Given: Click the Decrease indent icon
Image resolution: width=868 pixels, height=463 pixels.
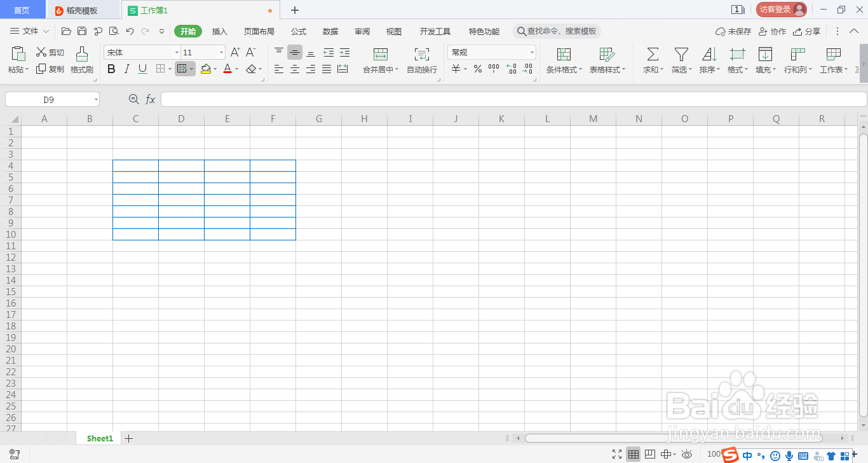Looking at the screenshot, I should (x=329, y=52).
